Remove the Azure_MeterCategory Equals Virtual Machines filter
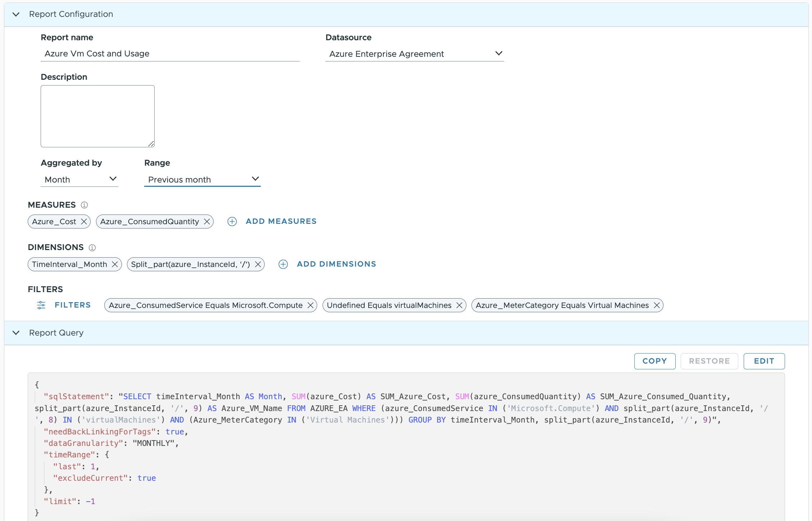Image resolution: width=812 pixels, height=521 pixels. tap(657, 305)
